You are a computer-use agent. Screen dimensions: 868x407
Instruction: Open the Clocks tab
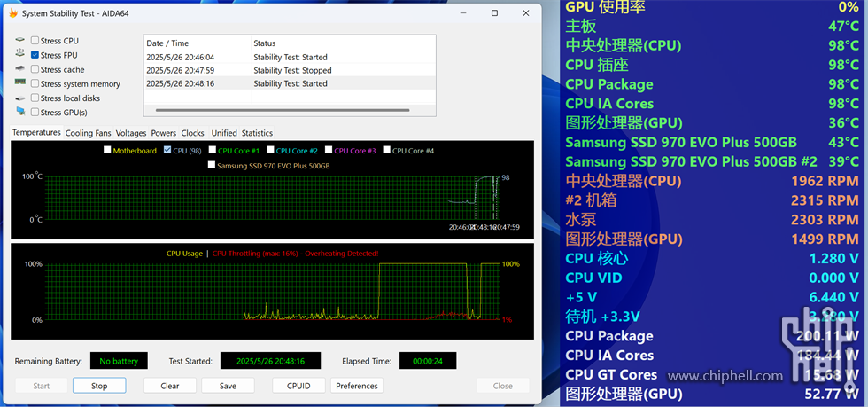193,133
